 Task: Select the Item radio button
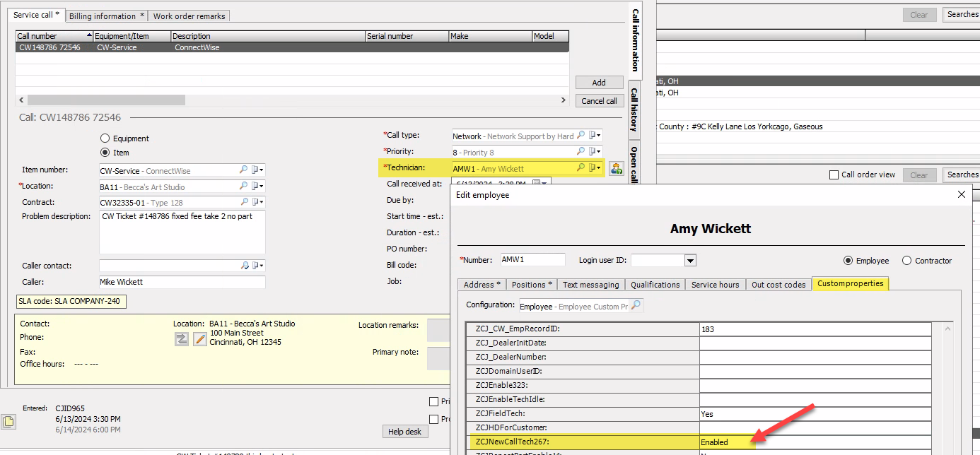pyautogui.click(x=105, y=153)
